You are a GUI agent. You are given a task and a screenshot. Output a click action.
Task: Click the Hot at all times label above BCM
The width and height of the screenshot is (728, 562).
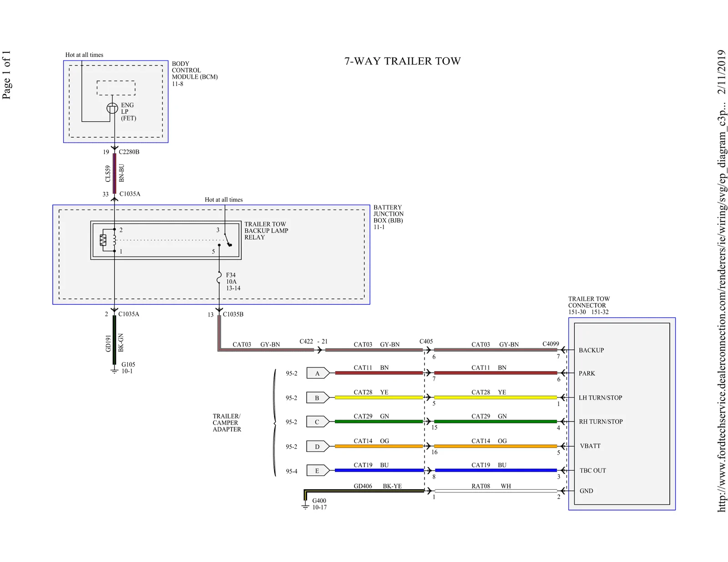pos(84,55)
